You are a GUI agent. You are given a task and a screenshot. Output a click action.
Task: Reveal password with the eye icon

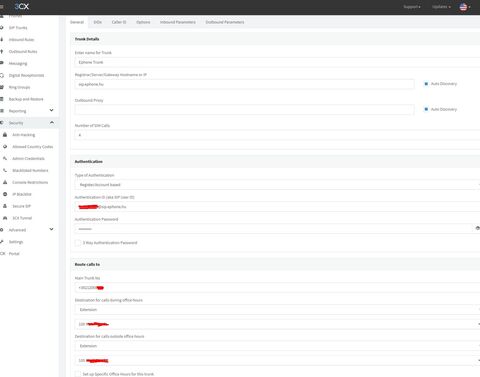(x=477, y=228)
